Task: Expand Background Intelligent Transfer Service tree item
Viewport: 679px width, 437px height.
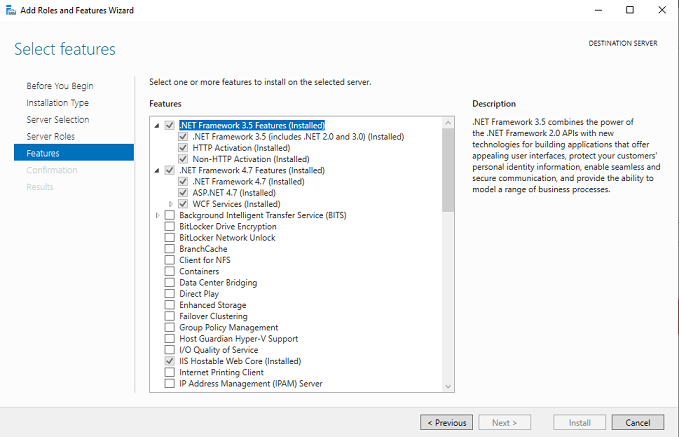Action: tap(157, 215)
